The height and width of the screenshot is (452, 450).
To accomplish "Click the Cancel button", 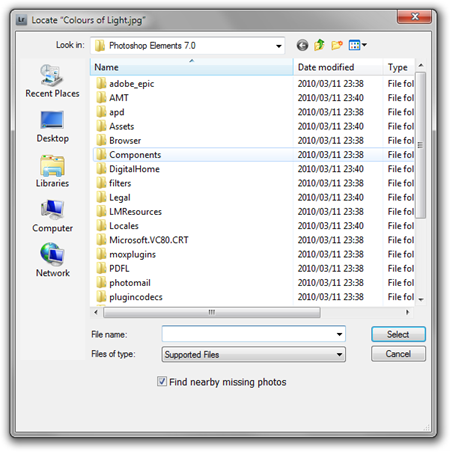I will (398, 354).
